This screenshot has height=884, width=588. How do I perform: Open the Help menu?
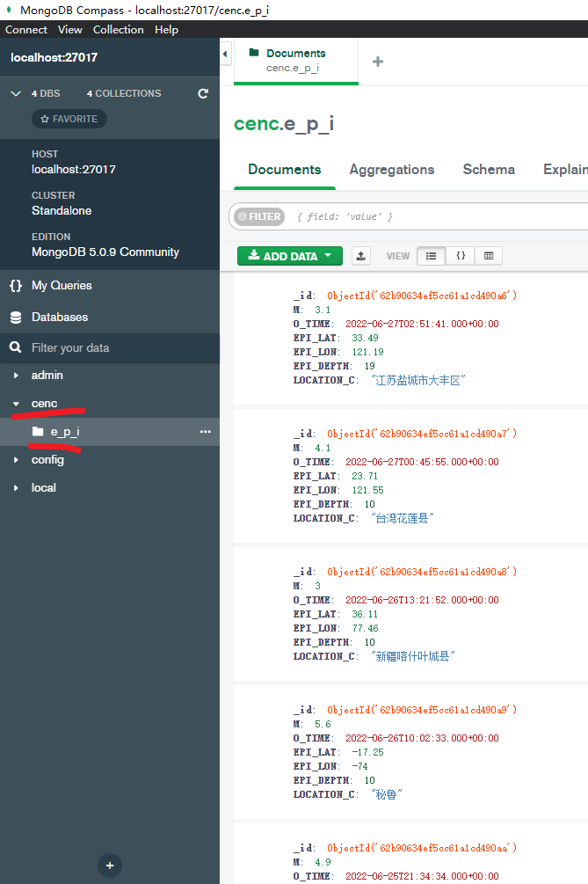[167, 29]
